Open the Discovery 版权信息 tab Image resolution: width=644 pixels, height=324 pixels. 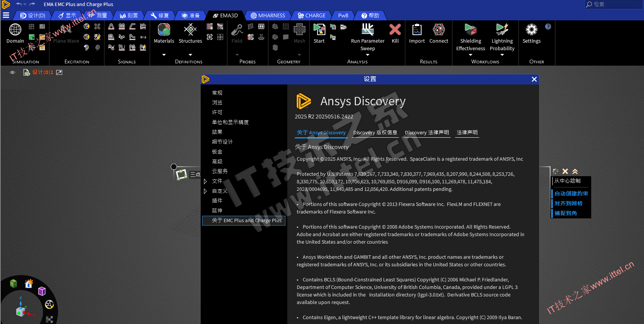click(x=375, y=133)
